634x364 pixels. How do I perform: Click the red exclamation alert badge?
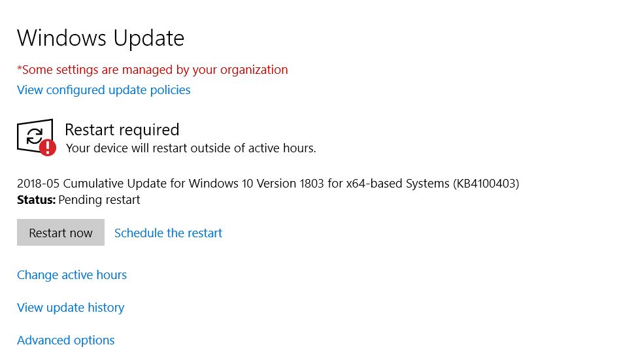tap(47, 148)
